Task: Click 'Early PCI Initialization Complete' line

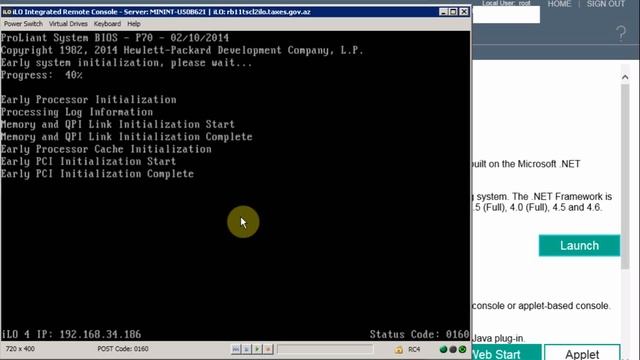Action: pyautogui.click(x=98, y=174)
